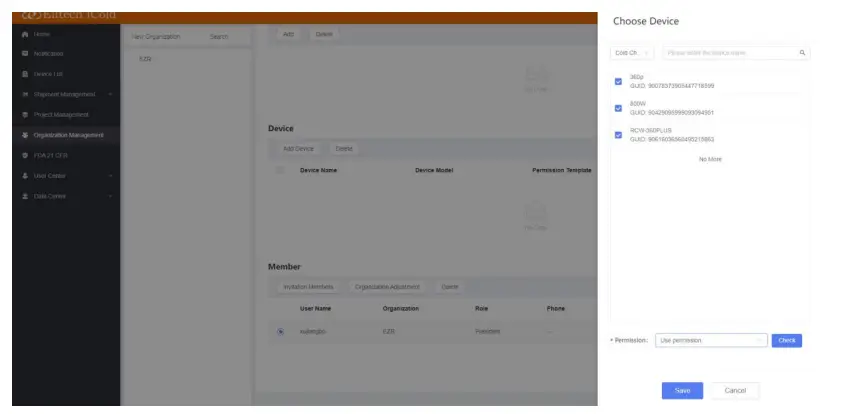Click the Cancel button
This screenshot has height=414, width=847.
(735, 391)
